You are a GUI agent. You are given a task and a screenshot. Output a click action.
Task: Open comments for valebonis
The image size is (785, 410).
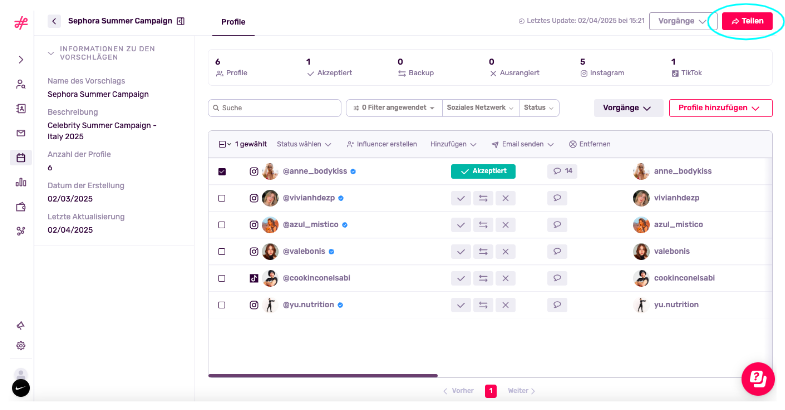point(557,251)
